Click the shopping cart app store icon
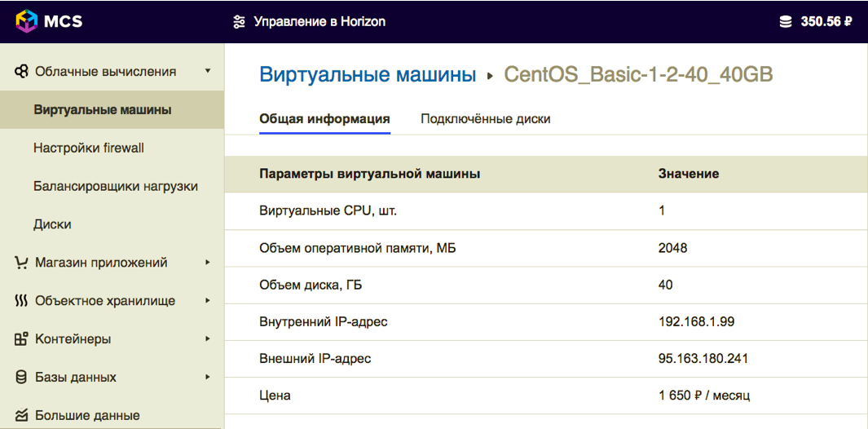Viewport: 868px width, 429px height. coord(21,262)
